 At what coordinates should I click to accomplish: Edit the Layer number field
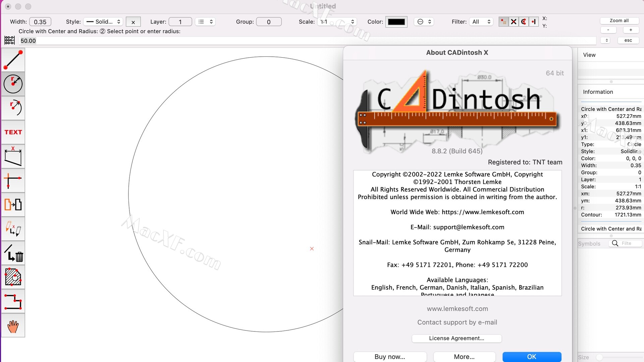180,22
